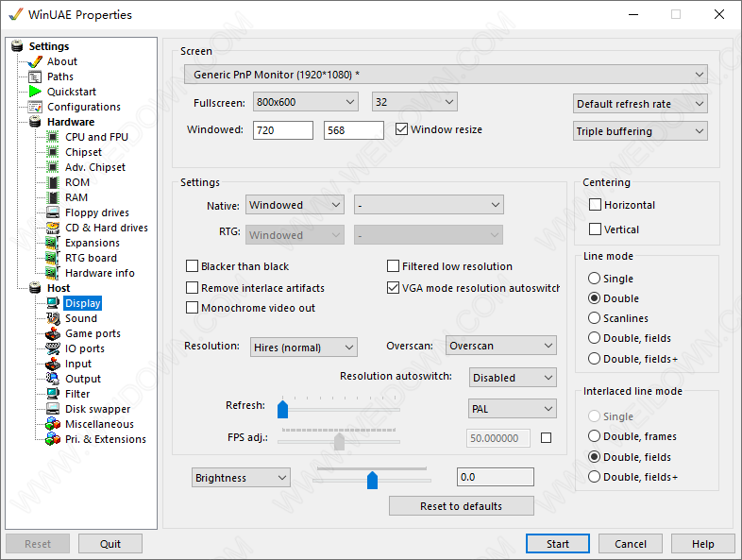
Task: Click the Adv. Chipset chip icon
Action: point(53,167)
